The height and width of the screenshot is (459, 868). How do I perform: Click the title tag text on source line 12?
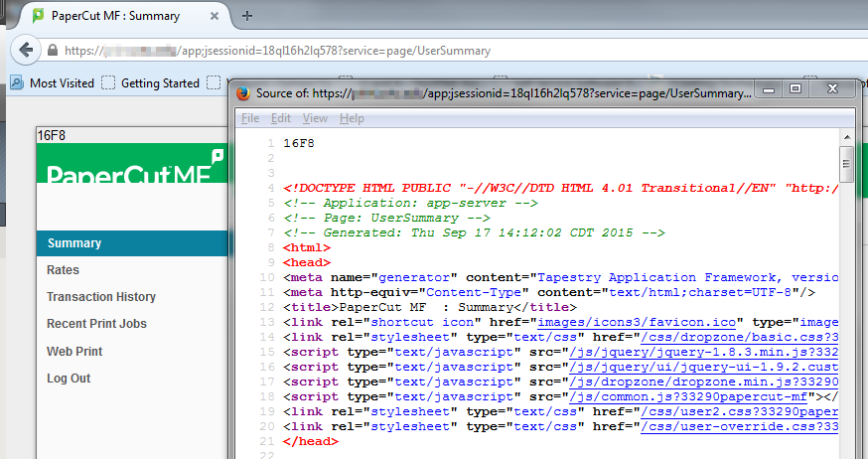pyautogui.click(x=430, y=307)
